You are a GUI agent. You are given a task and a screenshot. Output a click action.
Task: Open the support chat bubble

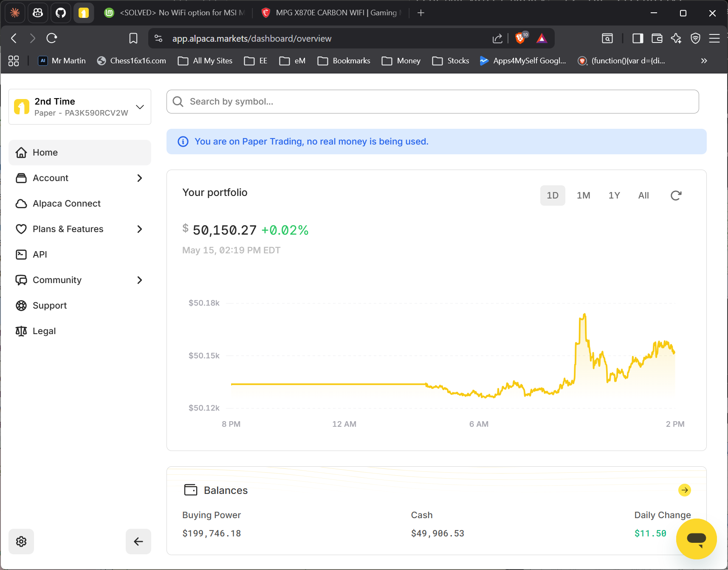pyautogui.click(x=697, y=539)
